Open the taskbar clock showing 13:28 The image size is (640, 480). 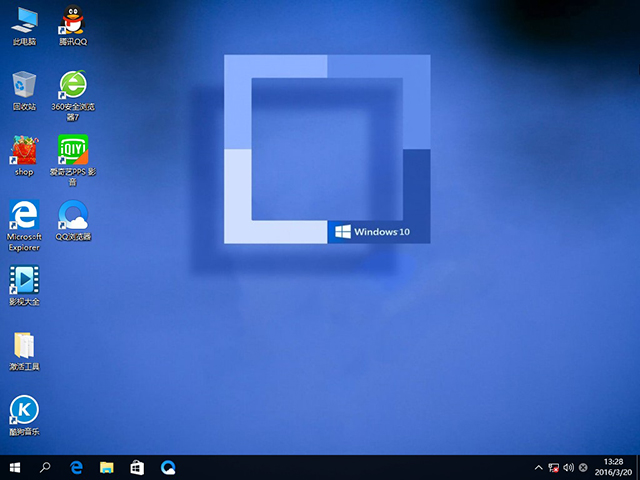tap(614, 467)
